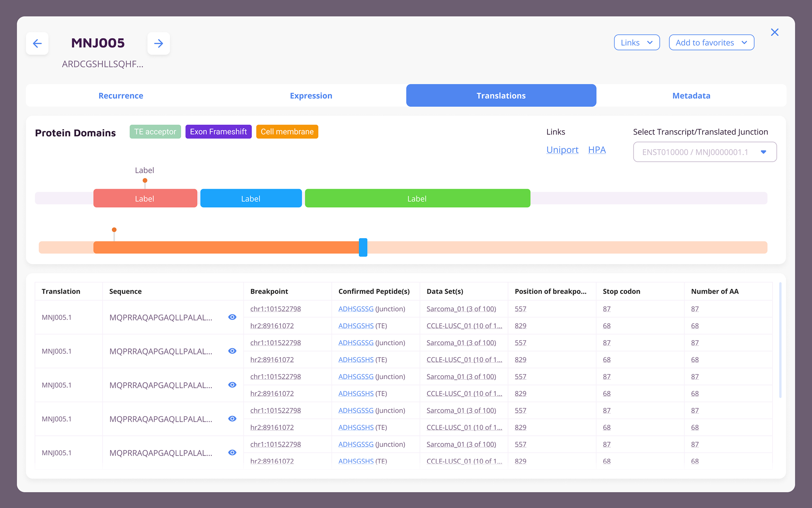This screenshot has width=812, height=508.
Task: Show the sequence via the first row's eye icon
Action: point(232,317)
